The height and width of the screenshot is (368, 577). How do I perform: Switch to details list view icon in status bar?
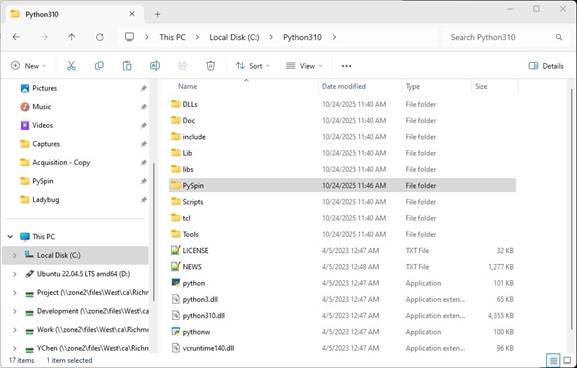[553, 360]
